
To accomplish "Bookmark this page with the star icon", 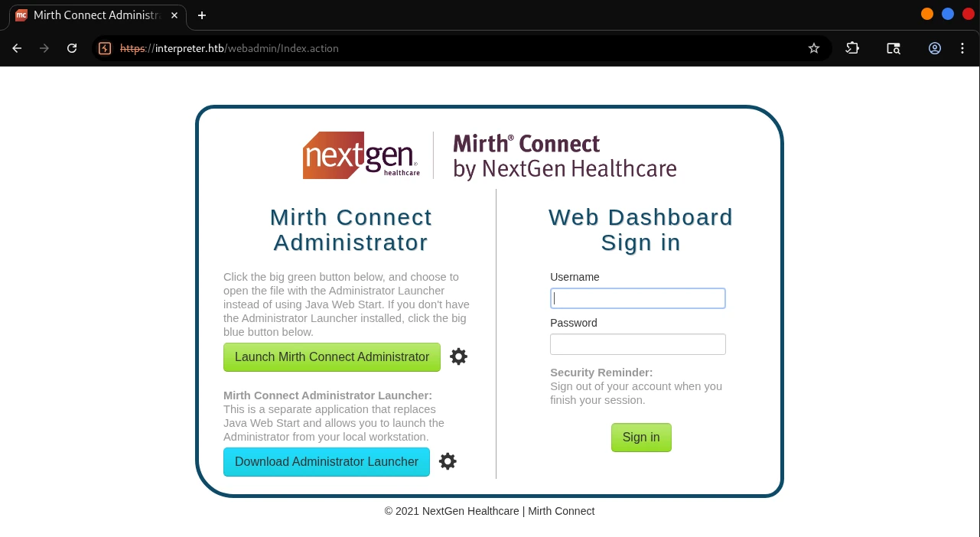I will pos(814,48).
